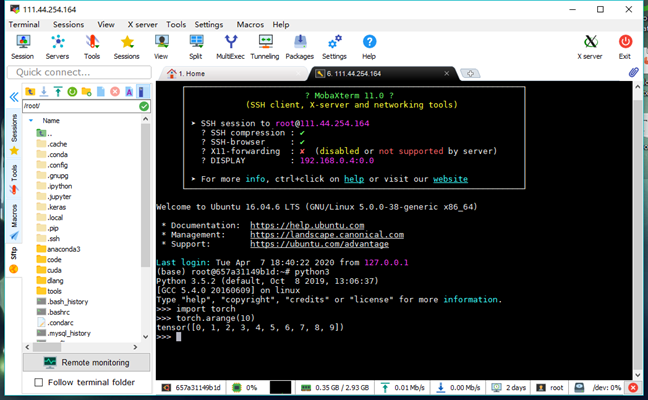Screen dimensions: 648x400
Task: Open the Macros menu
Action: tap(250, 24)
